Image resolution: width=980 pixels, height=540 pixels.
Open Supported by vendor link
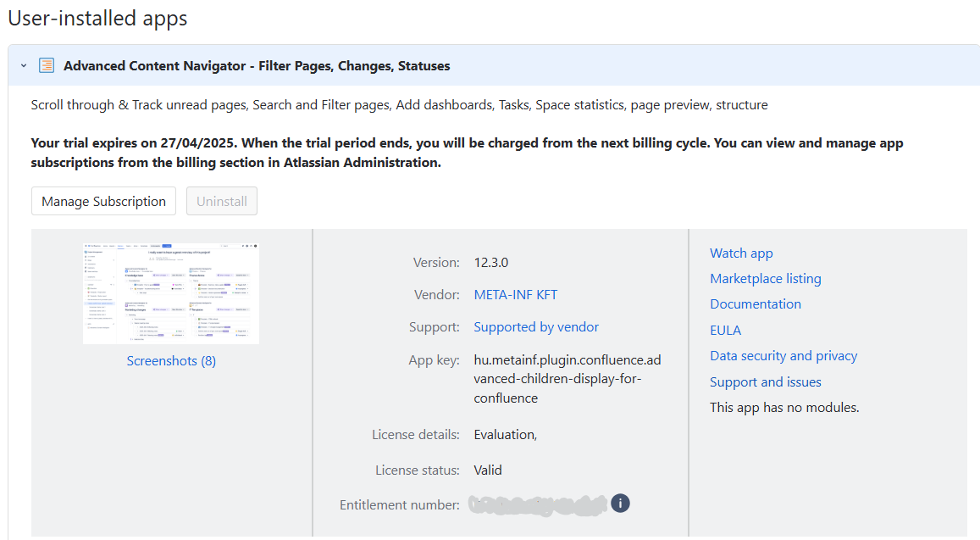pos(535,326)
